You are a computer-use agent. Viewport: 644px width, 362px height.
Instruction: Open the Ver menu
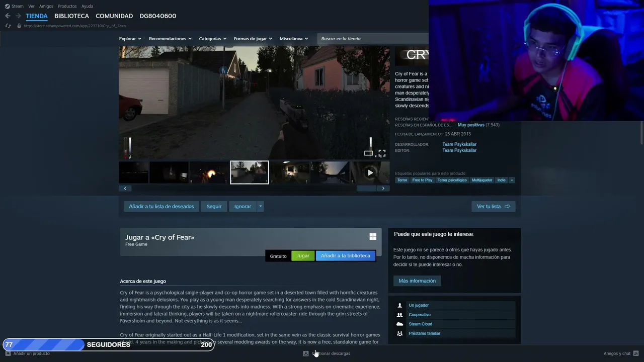point(31,6)
